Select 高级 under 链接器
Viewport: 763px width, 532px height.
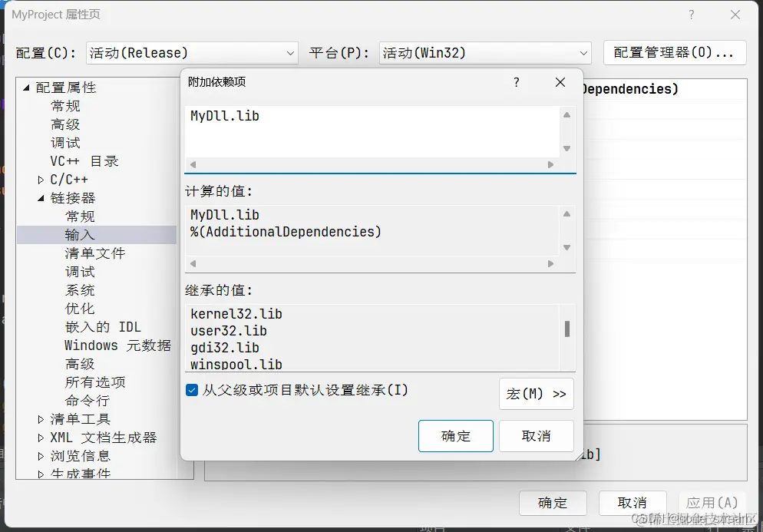point(80,364)
